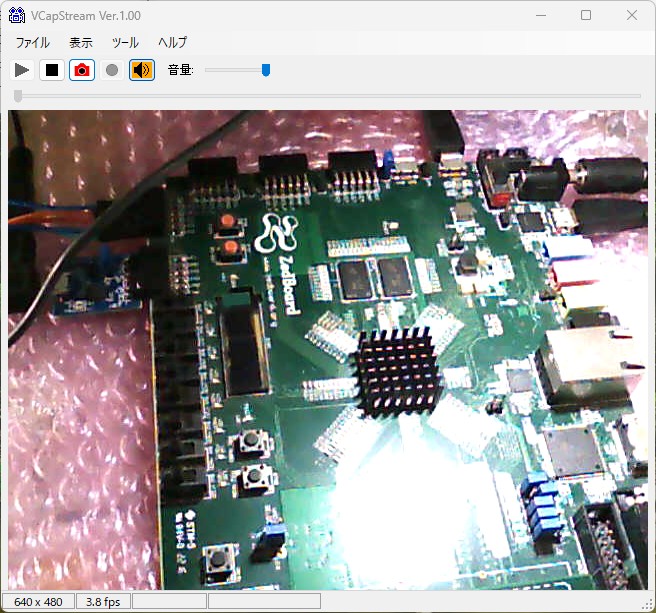This screenshot has width=656, height=613.
Task: Stop capture with the black square button
Action: click(52, 70)
